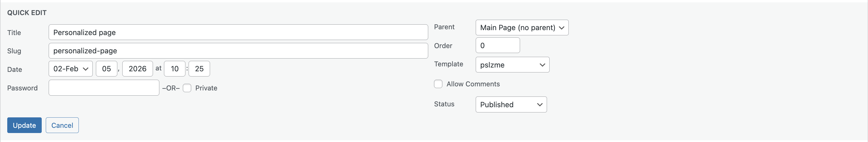The height and width of the screenshot is (142, 868).
Task: Open the month dropdown showing 02-Feb
Action: click(x=70, y=69)
